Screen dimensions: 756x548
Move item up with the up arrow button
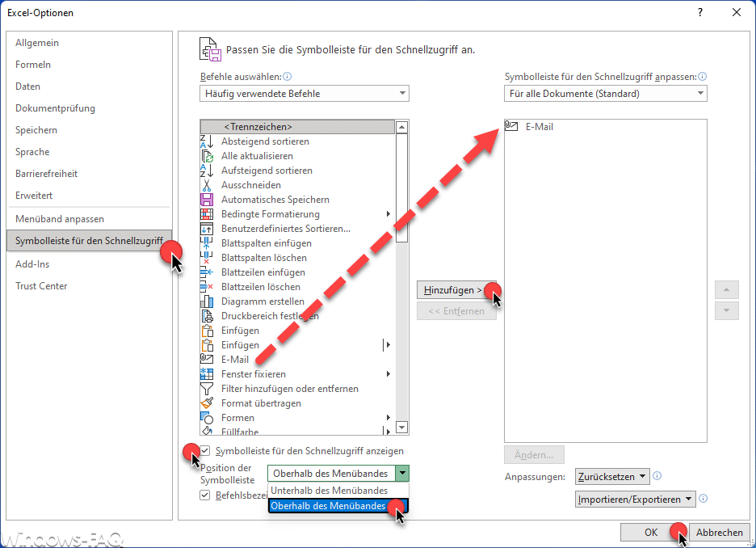(x=727, y=290)
